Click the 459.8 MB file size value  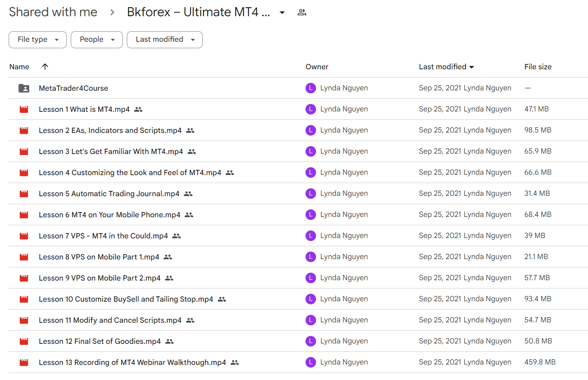[540, 362]
